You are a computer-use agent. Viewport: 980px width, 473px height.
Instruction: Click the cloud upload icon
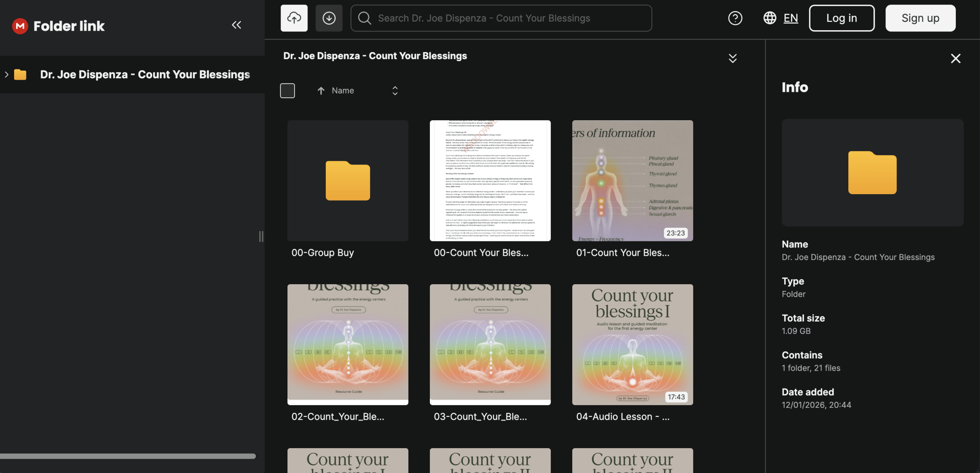(x=294, y=18)
